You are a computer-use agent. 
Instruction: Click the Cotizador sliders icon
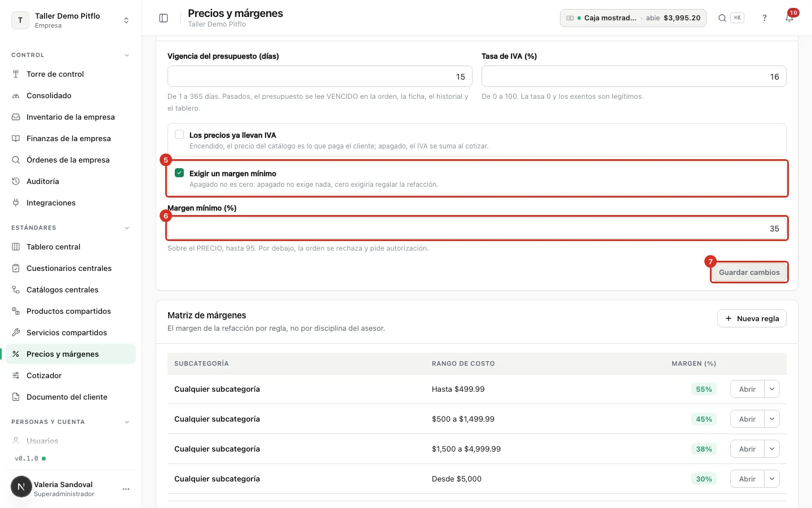coord(16,375)
